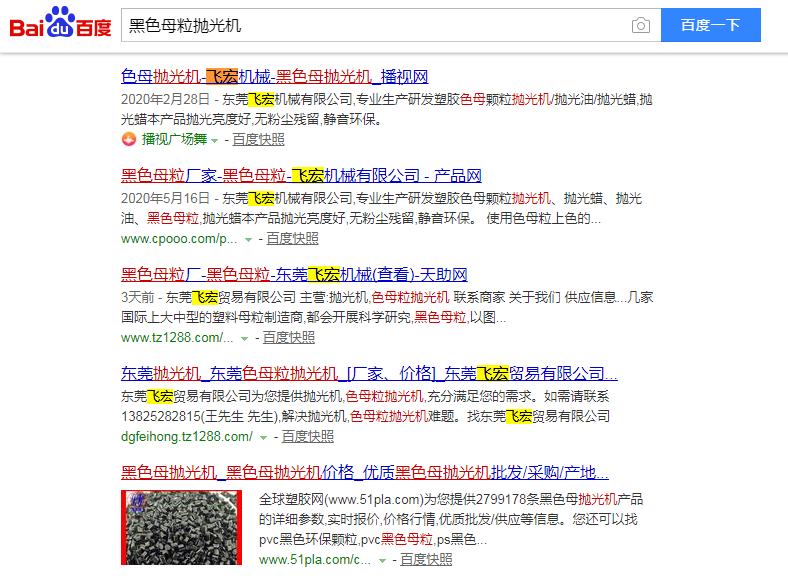Click the www.cpooo.com/p... URL
The image size is (788, 585).
click(179, 239)
